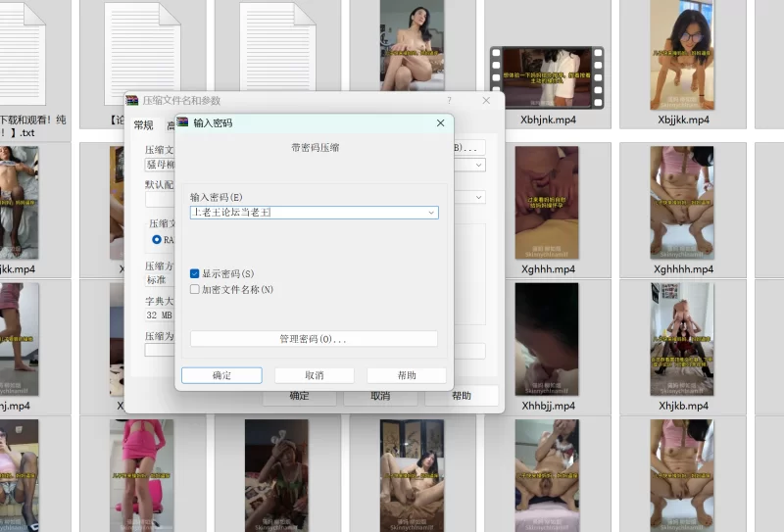Click the question mark help icon in the 压缩文件名和参数 title bar
784x532 pixels.
pyautogui.click(x=449, y=100)
